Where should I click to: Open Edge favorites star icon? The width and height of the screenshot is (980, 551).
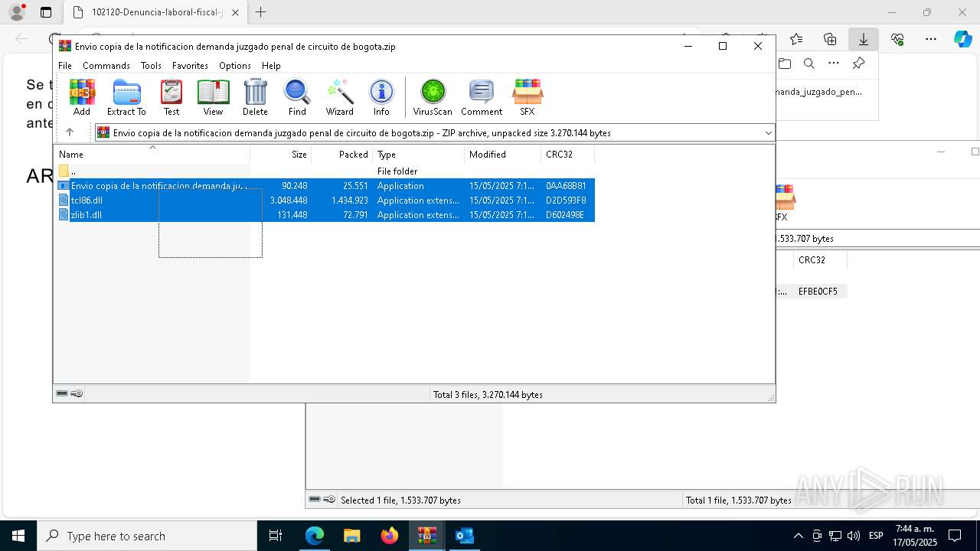tap(796, 39)
